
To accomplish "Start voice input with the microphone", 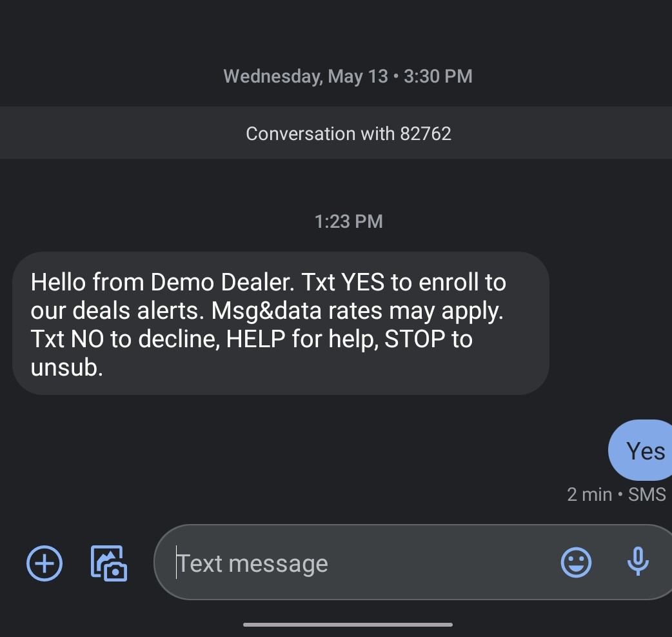I will pyautogui.click(x=638, y=562).
